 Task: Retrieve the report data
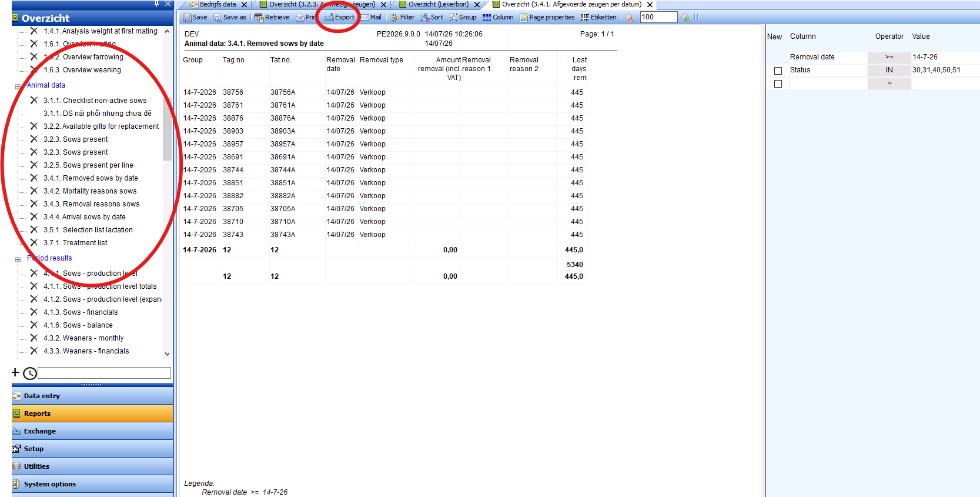[272, 18]
